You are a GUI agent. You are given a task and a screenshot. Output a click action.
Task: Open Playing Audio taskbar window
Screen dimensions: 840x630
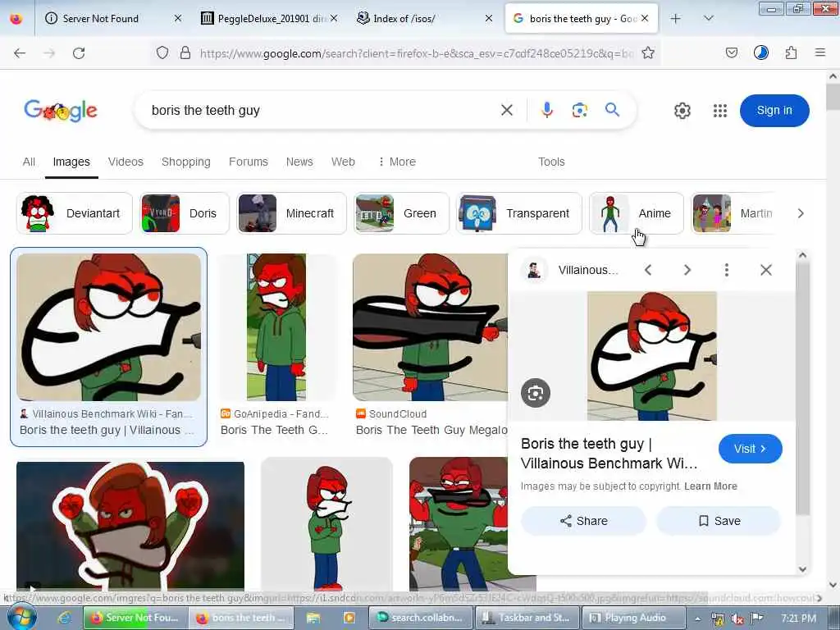(633, 618)
